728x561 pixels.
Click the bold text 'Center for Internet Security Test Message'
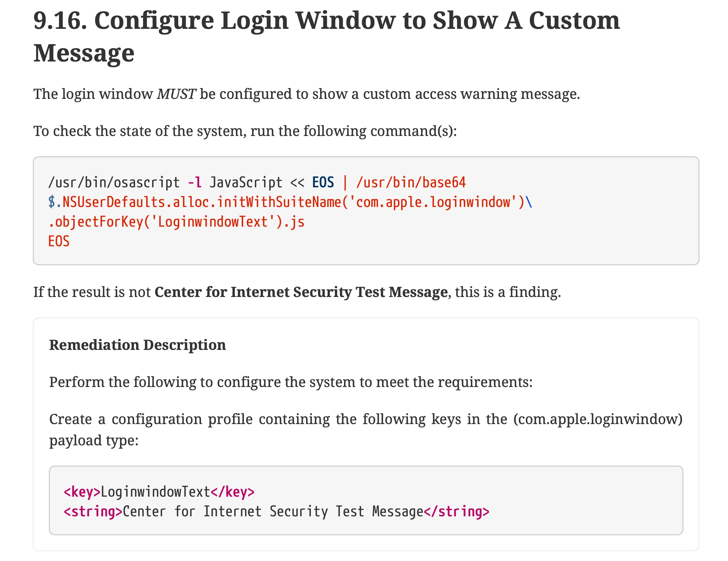tap(301, 292)
